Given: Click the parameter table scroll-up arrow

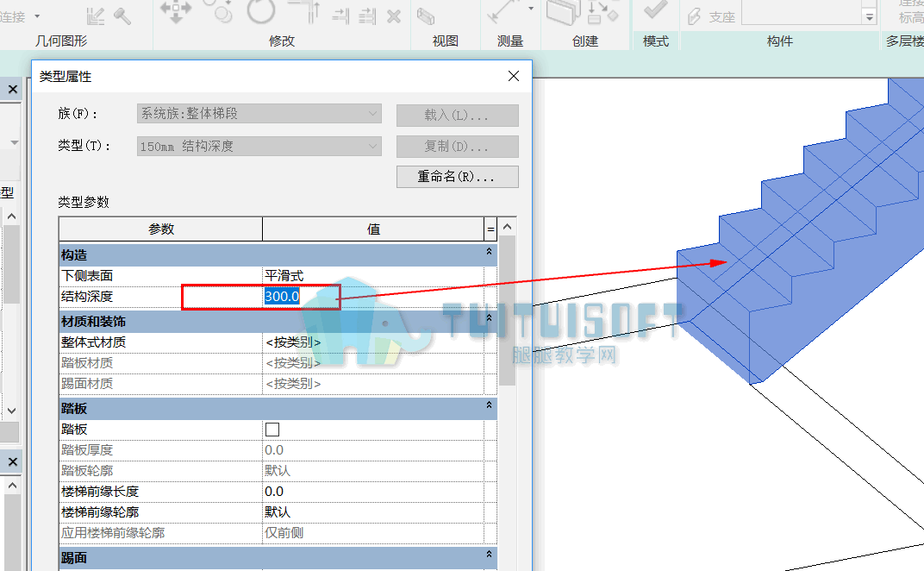Looking at the screenshot, I should coord(508,227).
